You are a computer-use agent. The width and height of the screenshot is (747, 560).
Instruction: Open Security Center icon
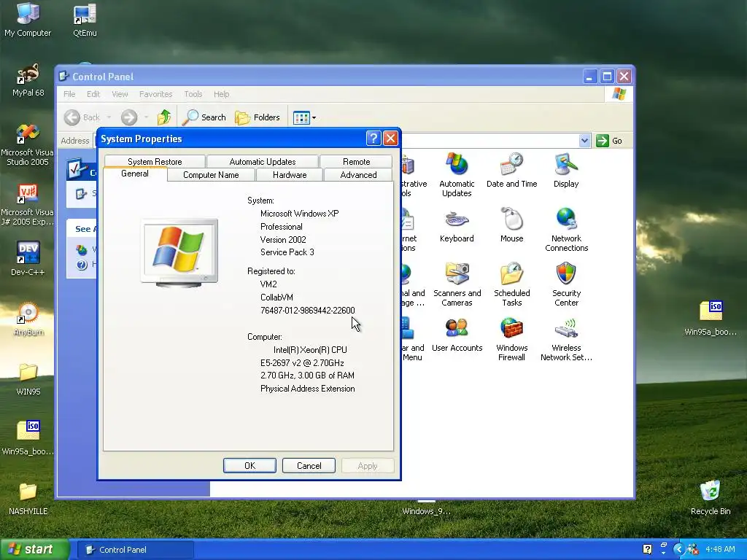pyautogui.click(x=566, y=284)
